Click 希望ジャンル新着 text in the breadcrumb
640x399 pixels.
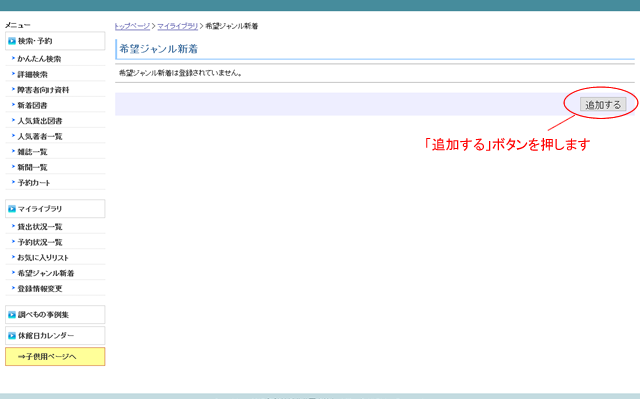231,26
